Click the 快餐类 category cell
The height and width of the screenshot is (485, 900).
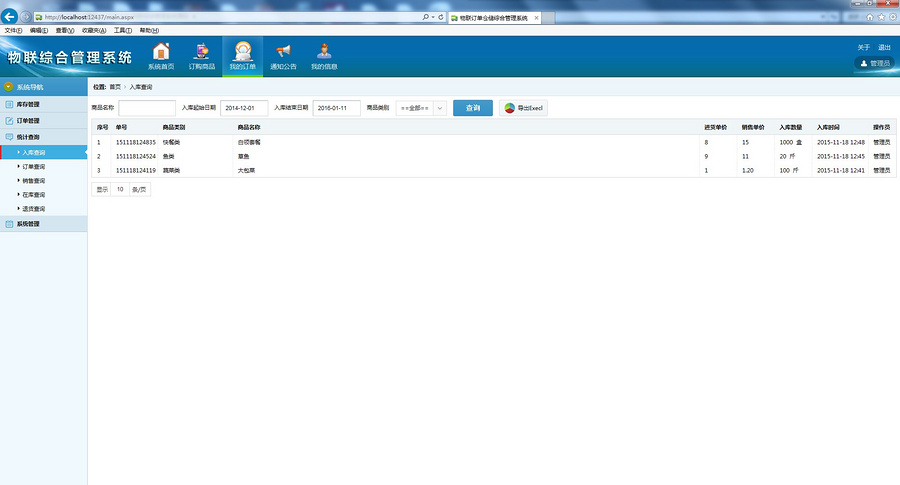click(x=172, y=142)
